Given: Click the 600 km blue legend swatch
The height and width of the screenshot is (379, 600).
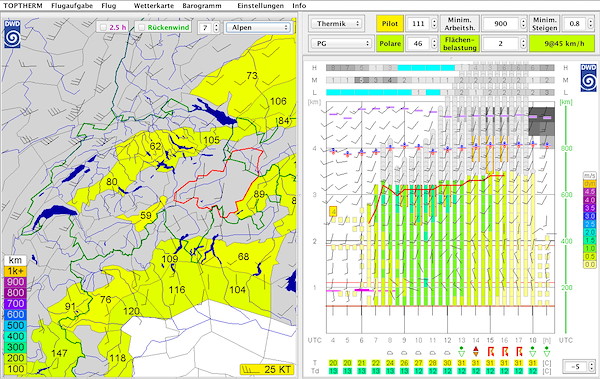Looking at the screenshot, I should tap(15, 314).
